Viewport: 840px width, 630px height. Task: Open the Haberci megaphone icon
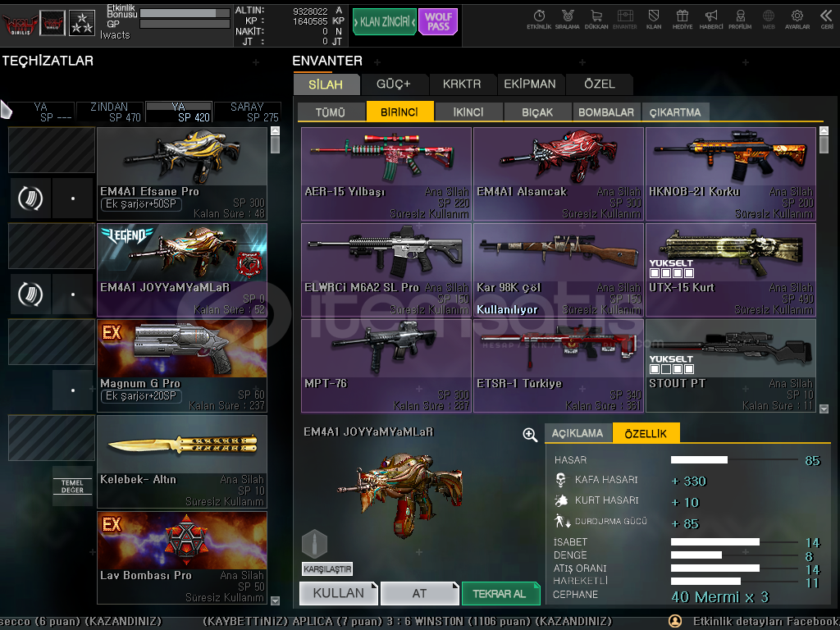pyautogui.click(x=711, y=16)
